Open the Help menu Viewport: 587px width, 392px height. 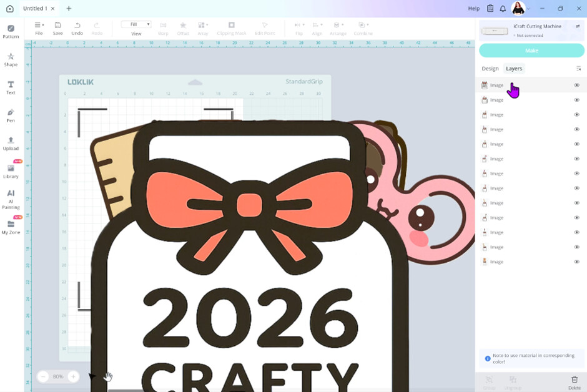(474, 9)
